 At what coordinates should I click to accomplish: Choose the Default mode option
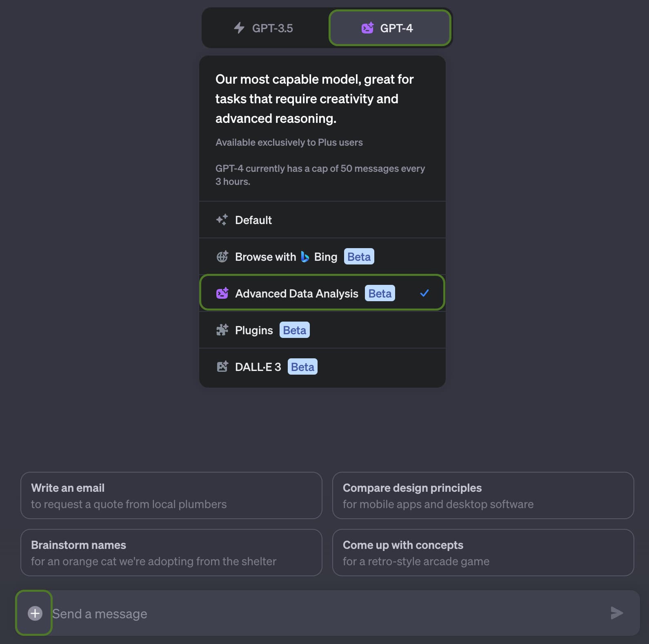pos(322,220)
